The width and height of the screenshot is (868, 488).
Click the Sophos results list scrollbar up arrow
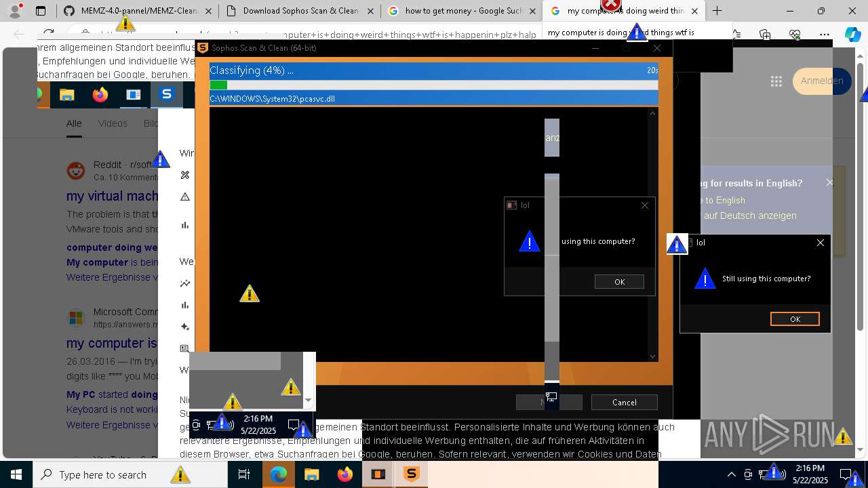[x=653, y=113]
